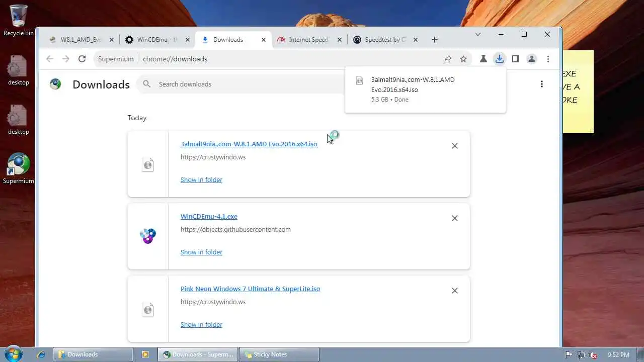This screenshot has height=362, width=644.
Task: Close the Internet Speed tab
Action: pos(340,40)
